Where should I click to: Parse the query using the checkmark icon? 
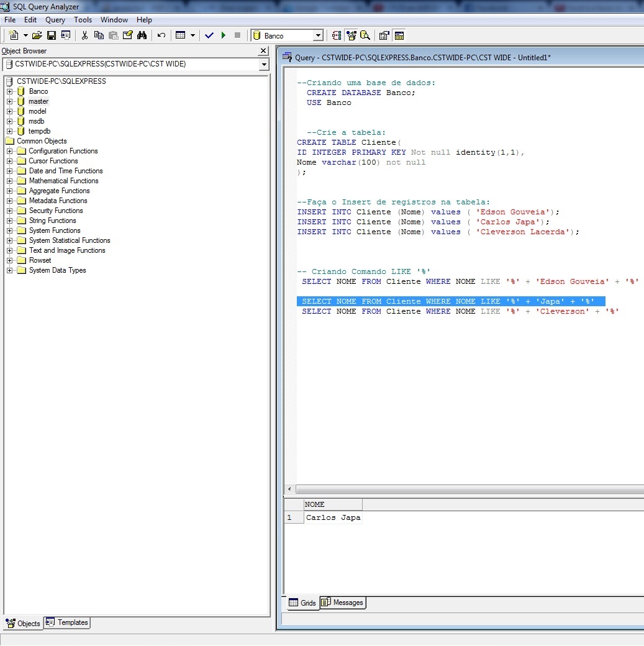(x=210, y=35)
